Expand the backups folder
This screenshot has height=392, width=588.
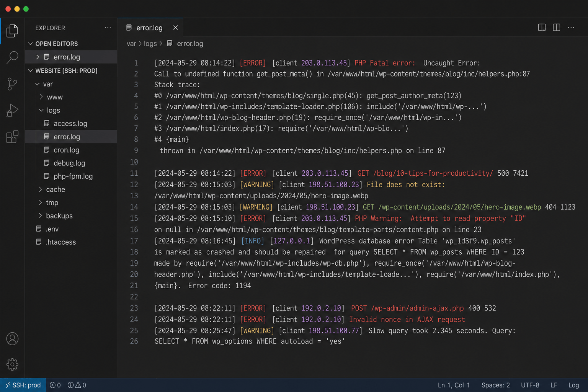40,216
